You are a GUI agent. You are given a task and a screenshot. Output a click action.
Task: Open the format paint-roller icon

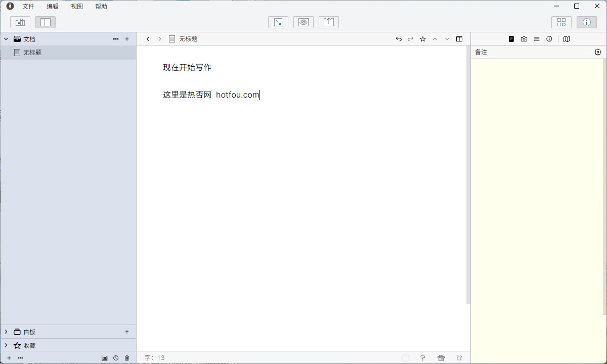pos(423,358)
